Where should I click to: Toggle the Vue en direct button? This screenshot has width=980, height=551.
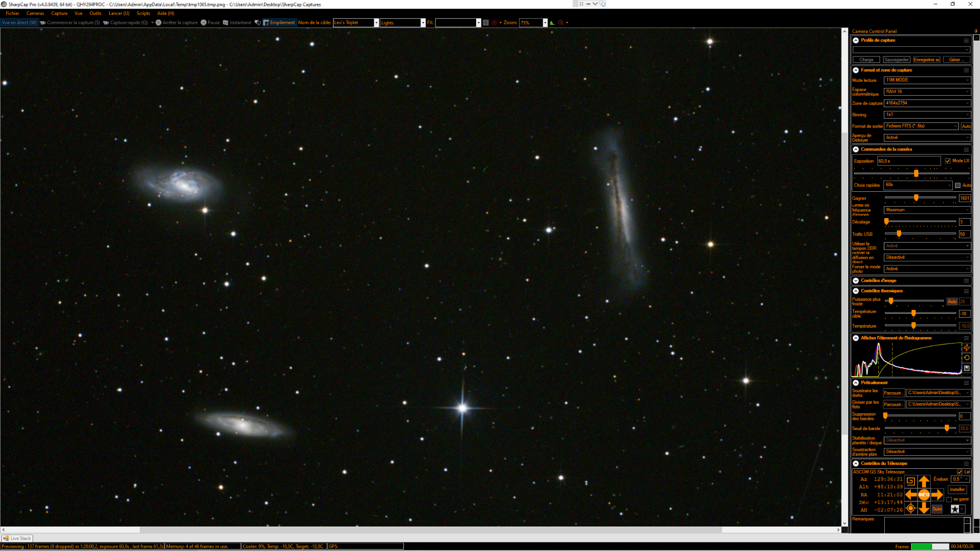click(x=19, y=22)
